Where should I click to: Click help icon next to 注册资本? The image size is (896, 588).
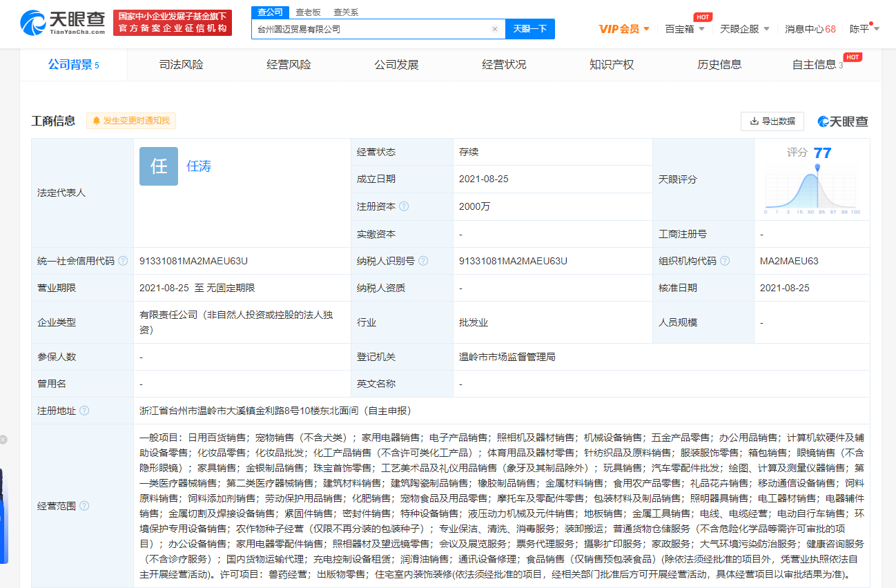[x=404, y=206]
